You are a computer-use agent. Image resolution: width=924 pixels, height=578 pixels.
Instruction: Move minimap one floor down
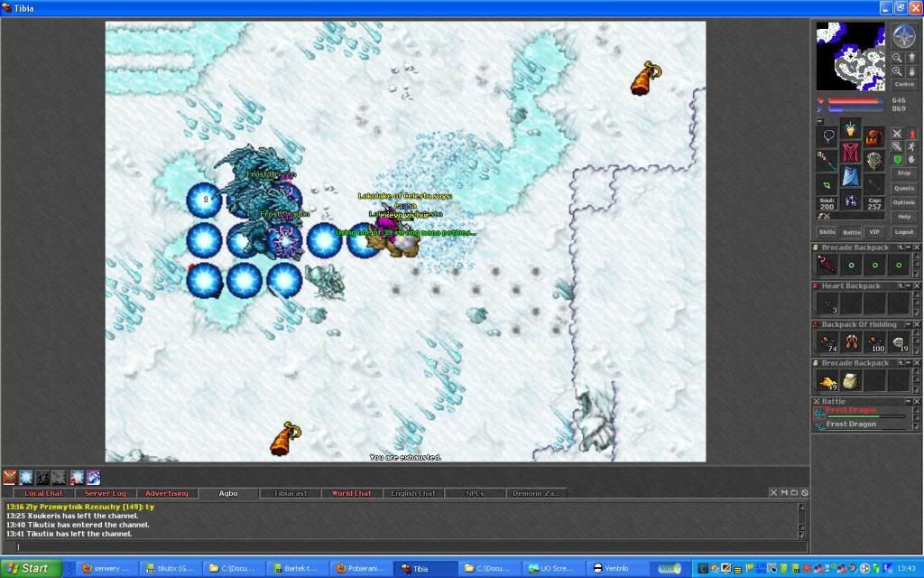point(911,70)
